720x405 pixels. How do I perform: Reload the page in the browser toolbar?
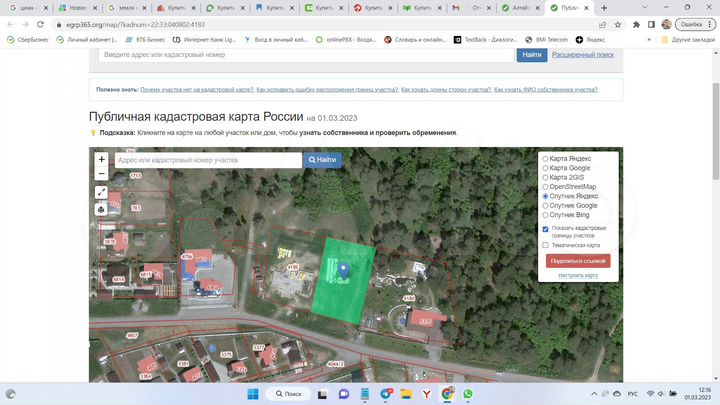coord(43,24)
